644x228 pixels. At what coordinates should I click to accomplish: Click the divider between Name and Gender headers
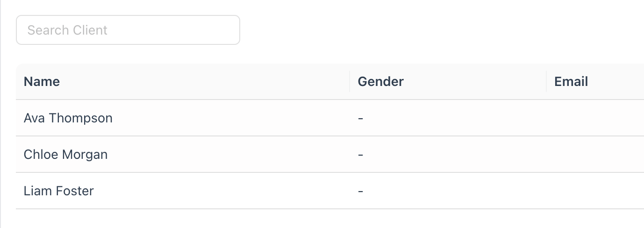(x=350, y=82)
